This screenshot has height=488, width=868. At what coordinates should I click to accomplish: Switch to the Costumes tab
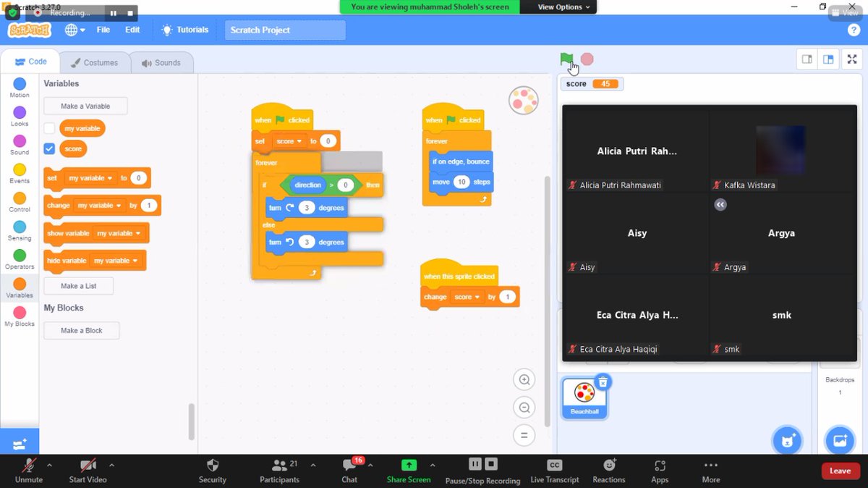click(x=94, y=62)
